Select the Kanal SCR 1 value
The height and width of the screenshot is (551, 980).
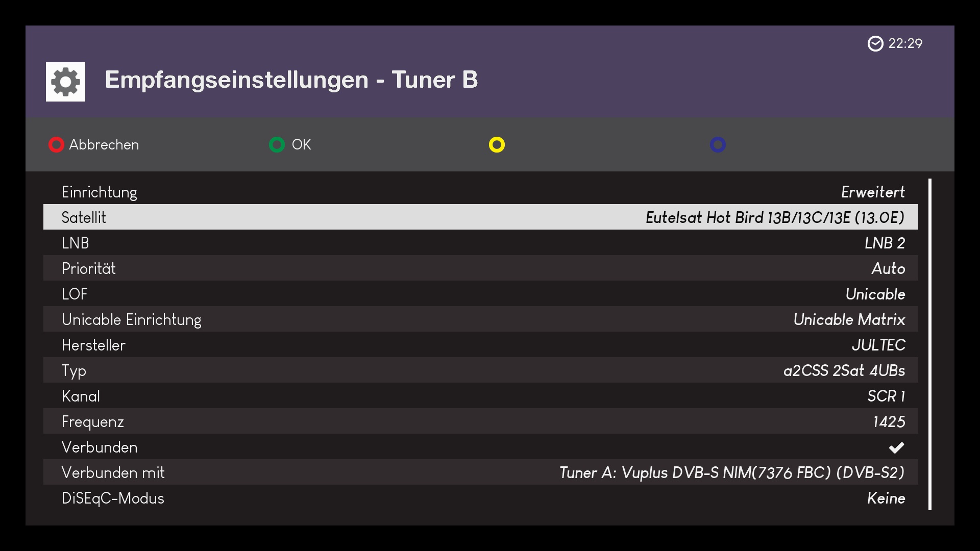[886, 396]
